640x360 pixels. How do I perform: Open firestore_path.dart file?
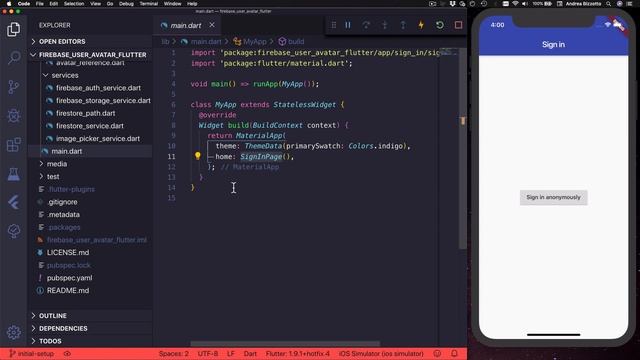click(x=85, y=113)
